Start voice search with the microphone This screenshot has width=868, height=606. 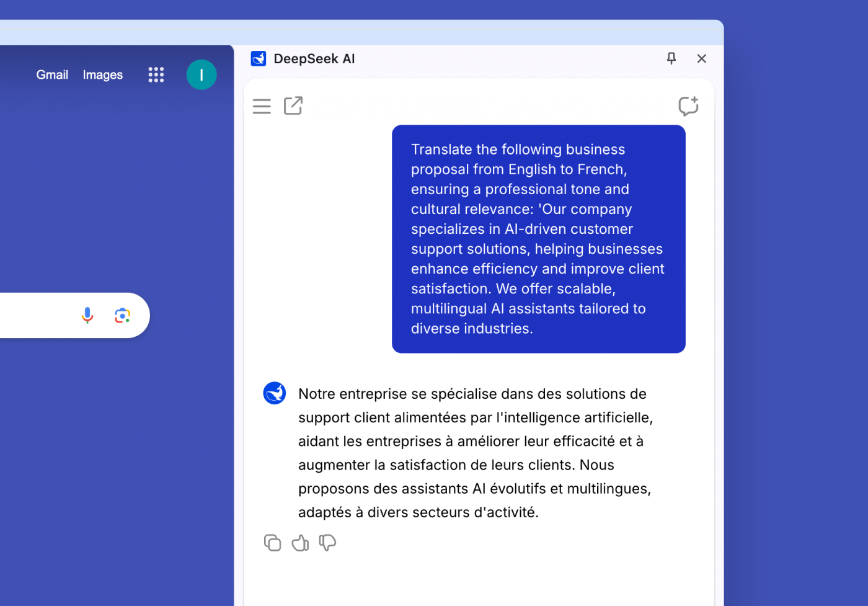pyautogui.click(x=87, y=316)
